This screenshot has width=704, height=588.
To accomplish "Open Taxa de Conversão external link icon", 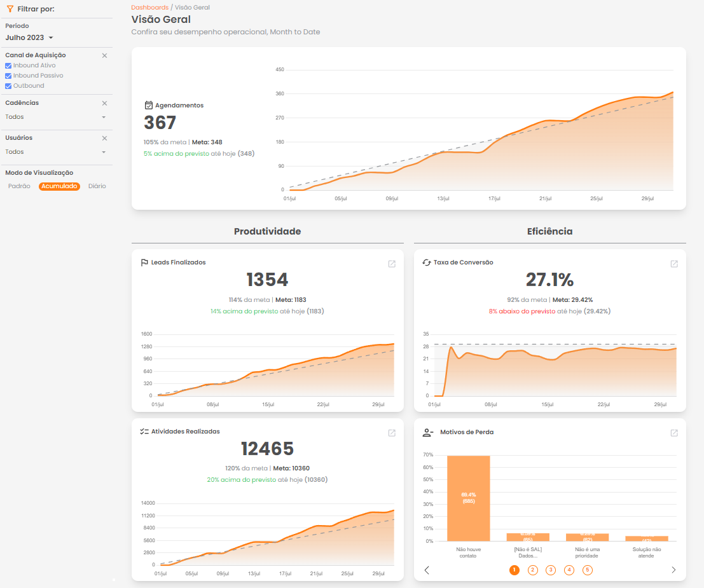I will (674, 264).
